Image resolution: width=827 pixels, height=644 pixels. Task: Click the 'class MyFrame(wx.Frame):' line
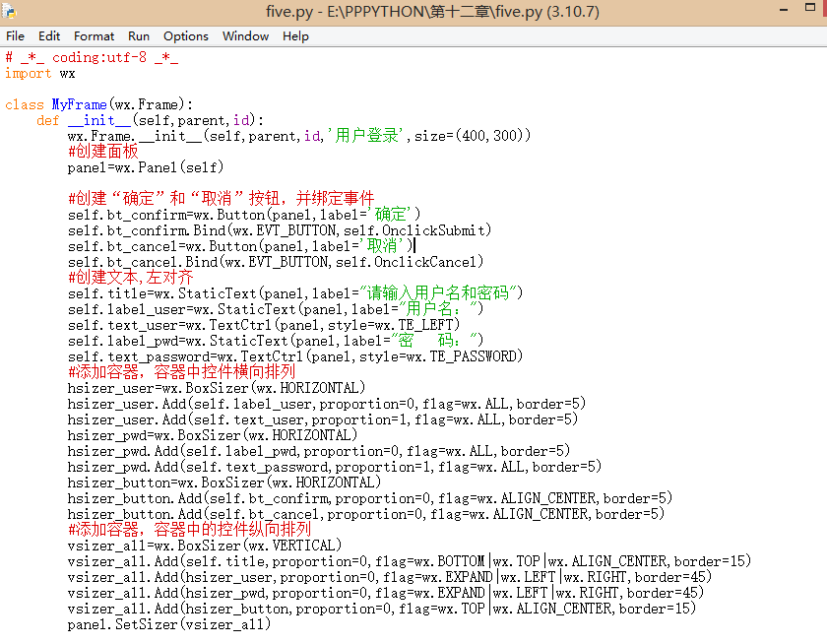tap(99, 104)
